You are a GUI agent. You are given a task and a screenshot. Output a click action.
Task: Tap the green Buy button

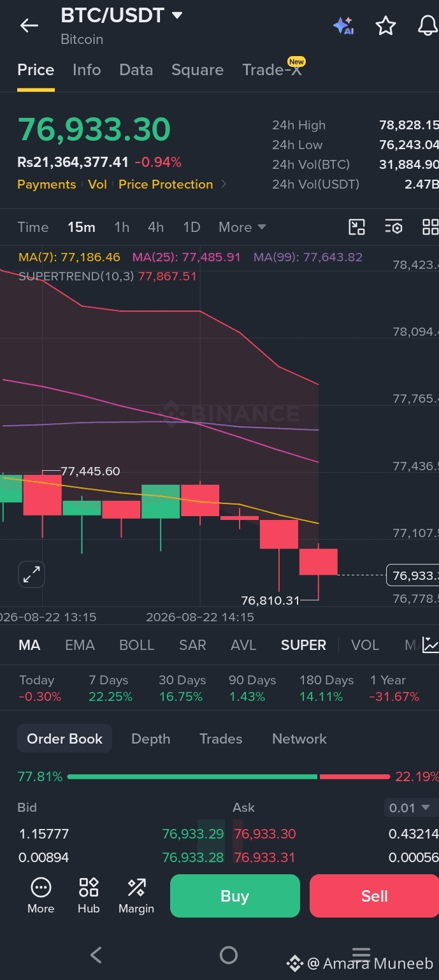[x=234, y=896]
